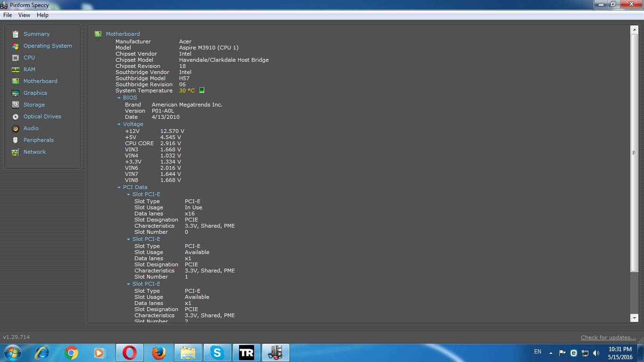Open the Help menu

click(42, 15)
